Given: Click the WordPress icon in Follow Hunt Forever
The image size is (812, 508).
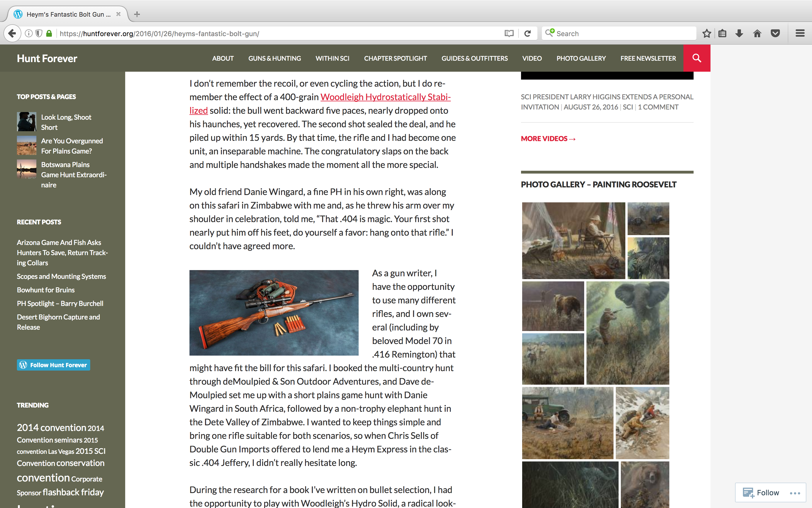Looking at the screenshot, I should [x=23, y=365].
